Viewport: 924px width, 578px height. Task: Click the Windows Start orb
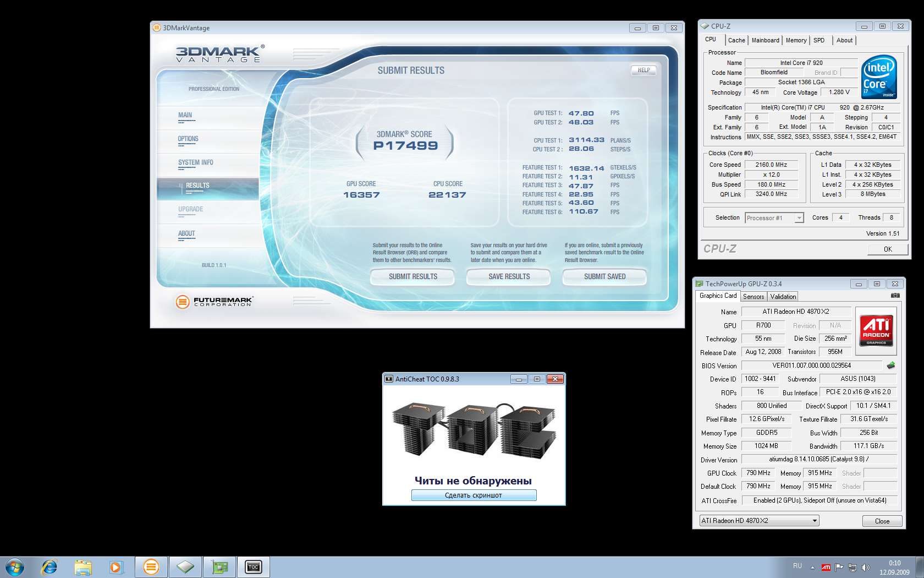pos(15,567)
